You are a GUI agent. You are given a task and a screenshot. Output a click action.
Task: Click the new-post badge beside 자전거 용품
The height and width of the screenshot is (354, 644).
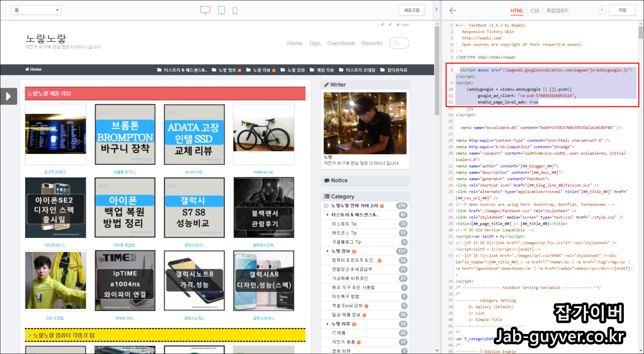[359, 343]
